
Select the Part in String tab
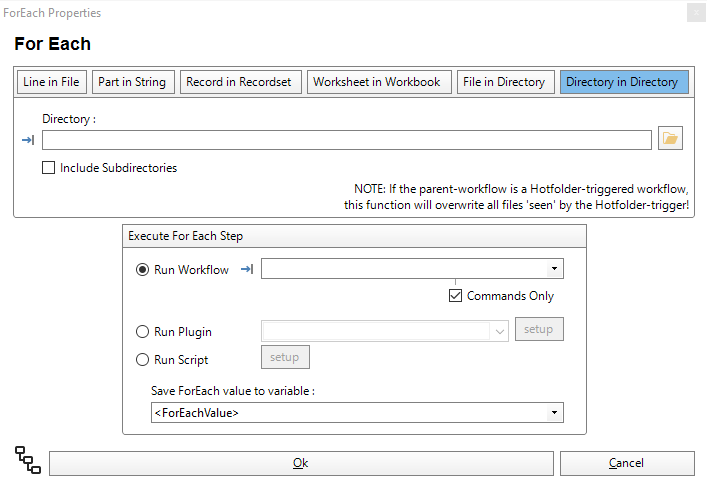(x=134, y=82)
